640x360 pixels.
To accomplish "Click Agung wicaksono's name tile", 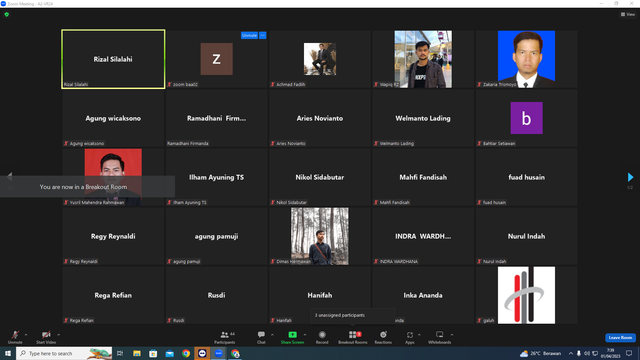I will click(x=113, y=118).
